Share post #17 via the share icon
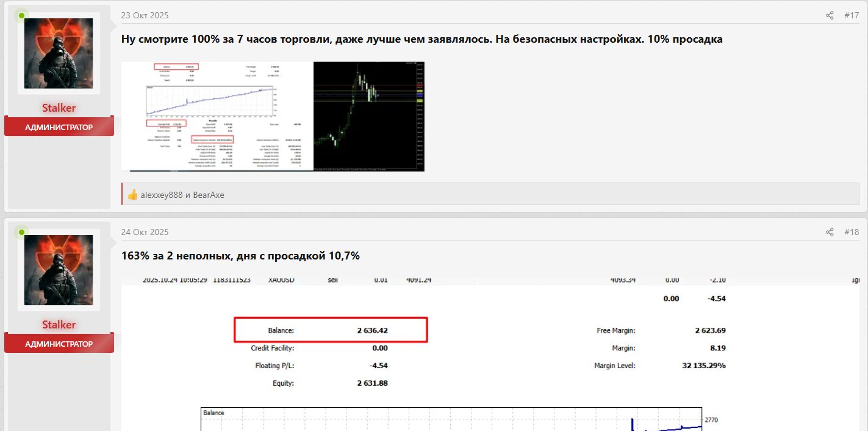Screen dimensions: 868x431 829,15
